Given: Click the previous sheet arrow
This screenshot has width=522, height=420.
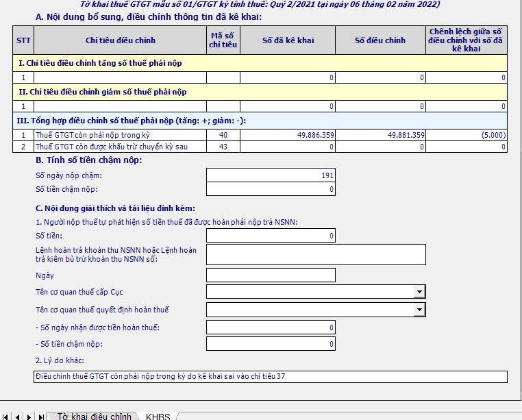Looking at the screenshot, I should (x=16, y=416).
